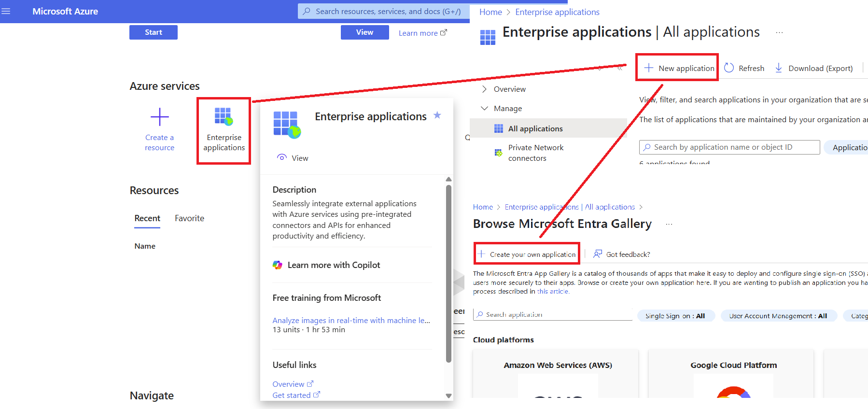868x409 pixels.
Task: Open Learn more with Copilot
Action: pos(334,265)
